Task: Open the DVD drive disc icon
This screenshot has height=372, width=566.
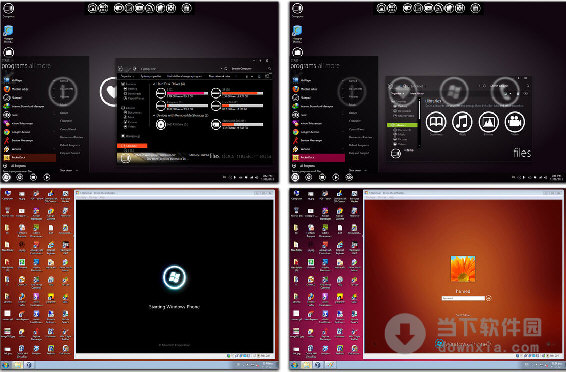Action: point(161,124)
